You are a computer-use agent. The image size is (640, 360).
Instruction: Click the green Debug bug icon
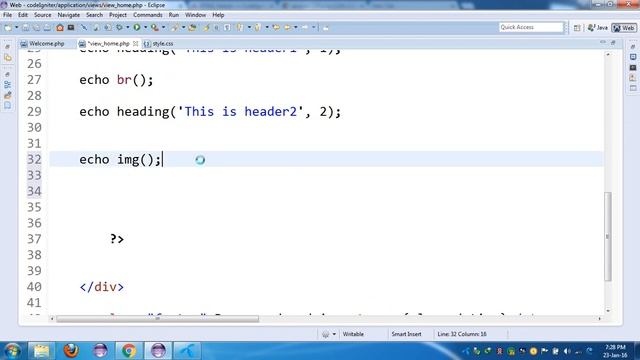119,28
